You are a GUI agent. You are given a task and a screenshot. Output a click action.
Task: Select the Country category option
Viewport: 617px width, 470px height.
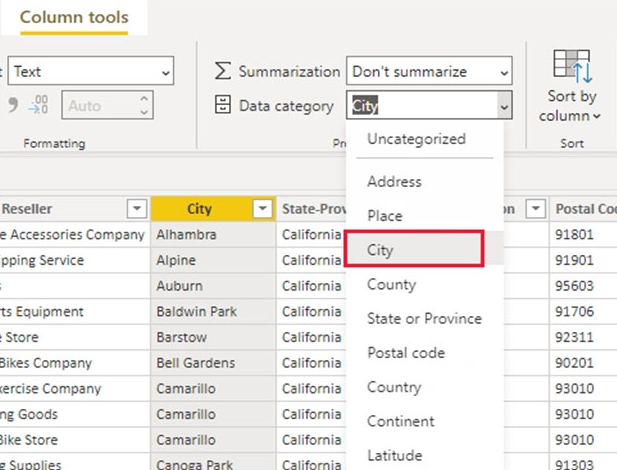tap(393, 387)
